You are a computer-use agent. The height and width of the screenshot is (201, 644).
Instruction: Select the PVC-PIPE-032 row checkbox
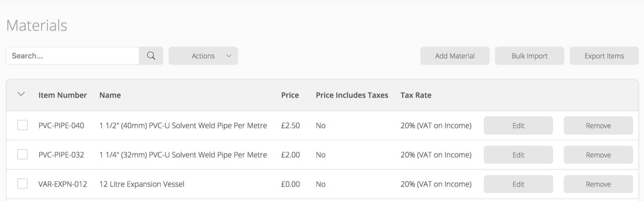(23, 154)
